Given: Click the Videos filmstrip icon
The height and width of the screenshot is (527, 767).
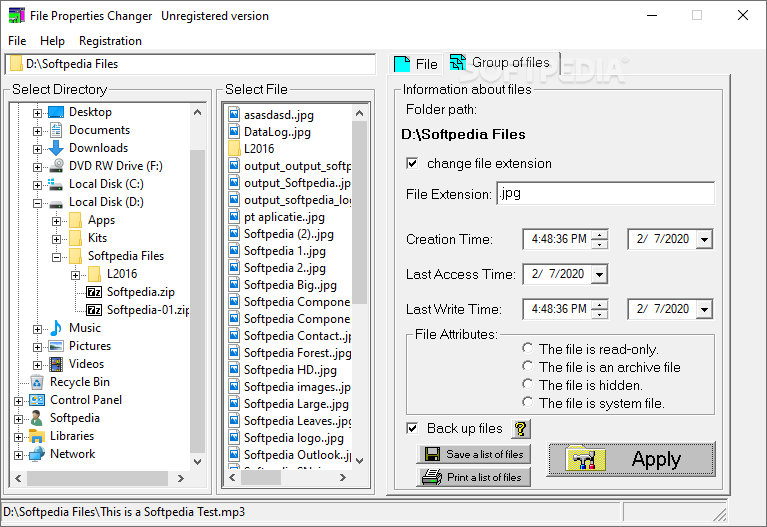Looking at the screenshot, I should coord(56,364).
